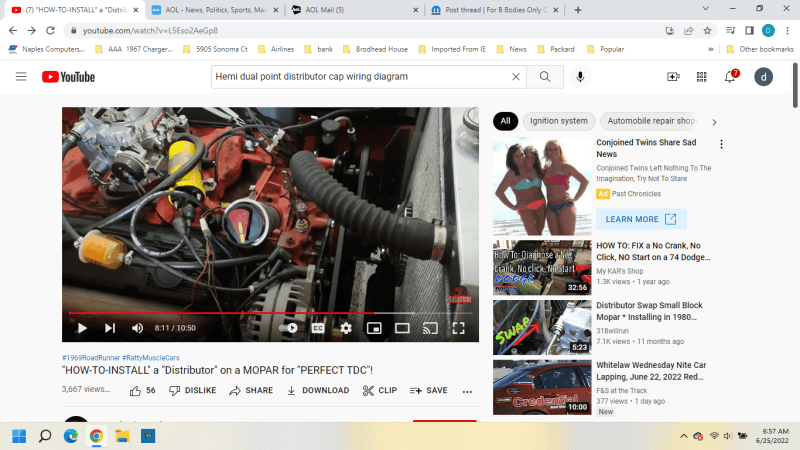Open the account avatar menu
This screenshot has width=800, height=450.
[763, 77]
